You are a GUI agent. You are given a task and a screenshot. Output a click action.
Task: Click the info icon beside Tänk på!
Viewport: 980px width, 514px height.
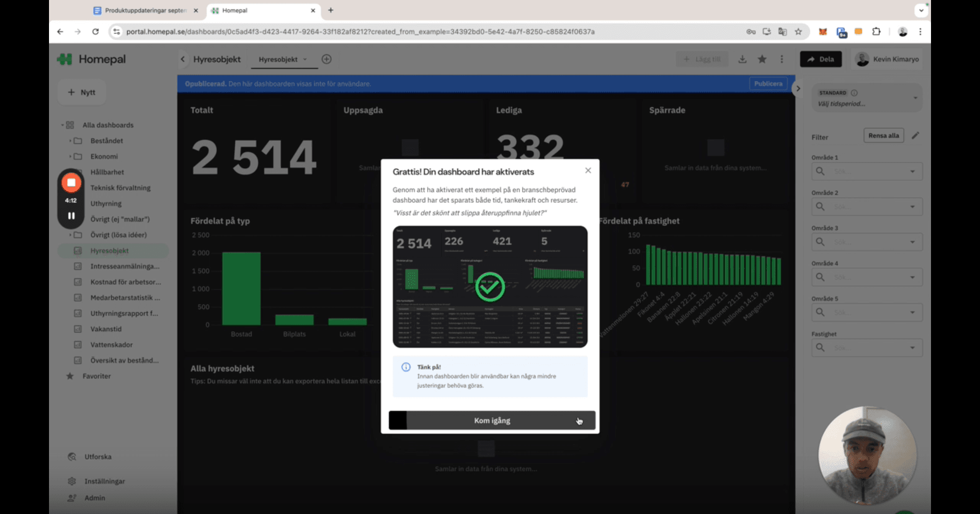pyautogui.click(x=406, y=367)
